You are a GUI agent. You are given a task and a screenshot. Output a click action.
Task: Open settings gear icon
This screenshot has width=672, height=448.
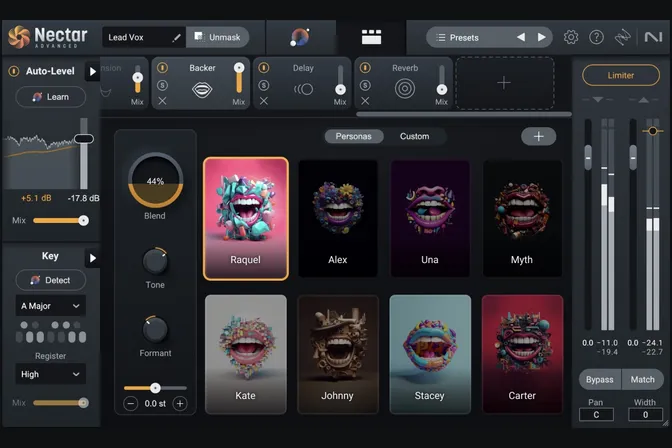tap(570, 37)
